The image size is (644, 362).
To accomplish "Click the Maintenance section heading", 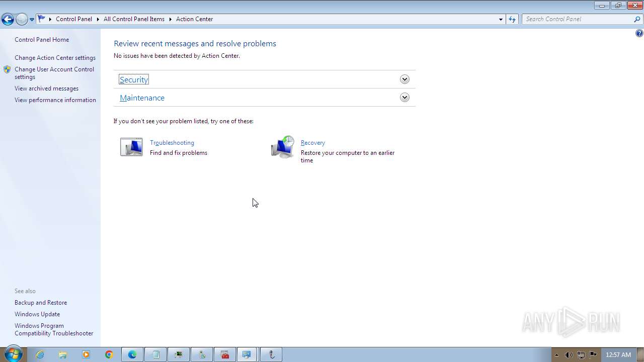I will pyautogui.click(x=142, y=98).
